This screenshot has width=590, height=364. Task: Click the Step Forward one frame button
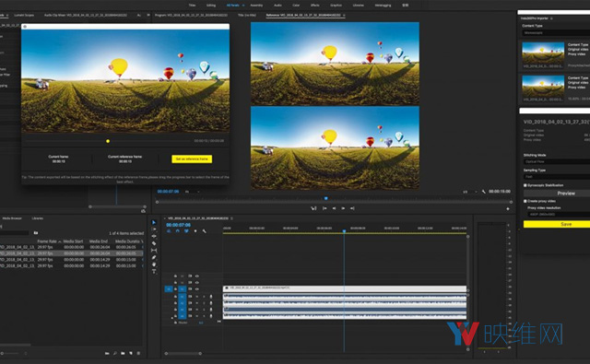pyautogui.click(x=343, y=208)
